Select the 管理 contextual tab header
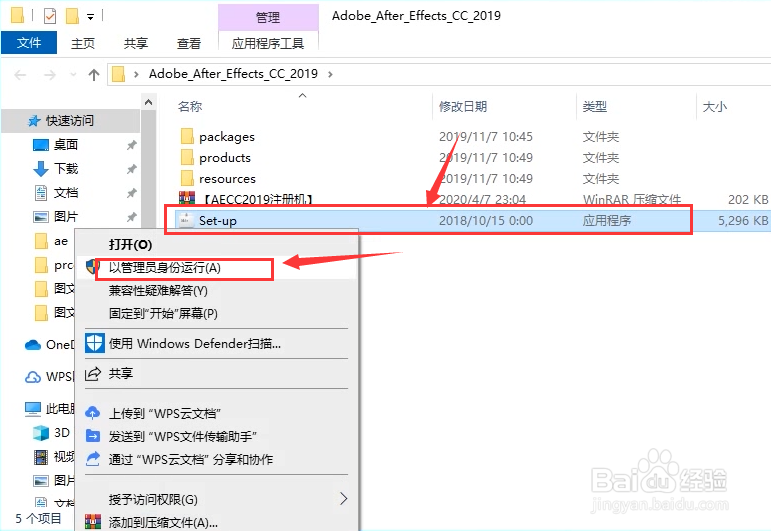 pos(268,17)
